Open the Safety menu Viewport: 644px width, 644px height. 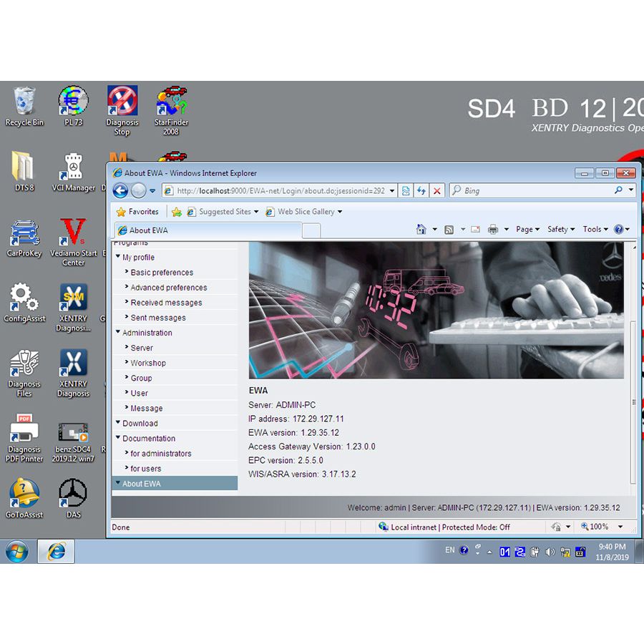[561, 230]
